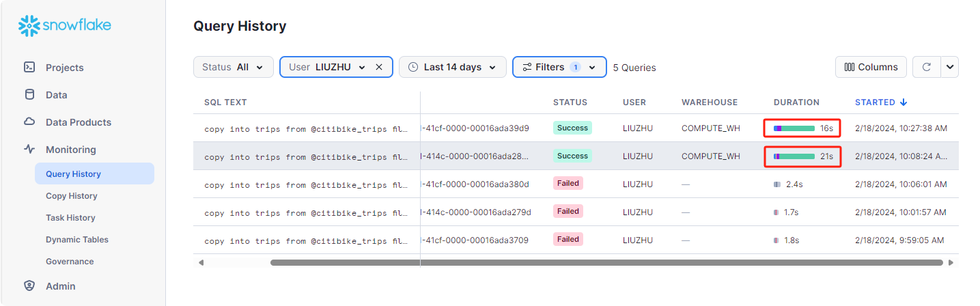Clear the LIUZHU user filter
Screen dimensions: 980x306
point(379,67)
